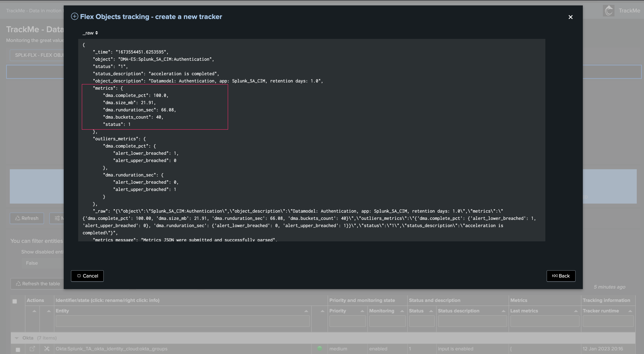This screenshot has width=644, height=354.
Task: Click the "dma.complete_pct": 100.0 metrics line
Action: coord(136,95)
